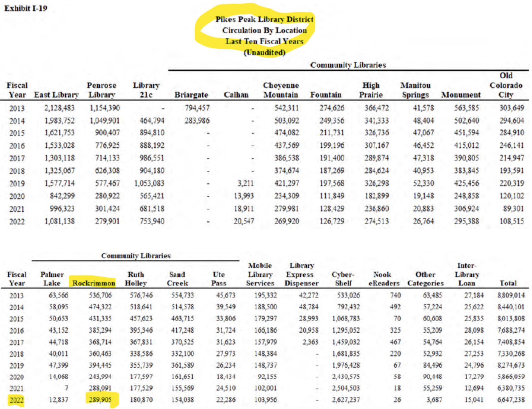This screenshot has height=409, width=532.
Task: Click the 'Library 21c' column header
Action: click(x=146, y=90)
